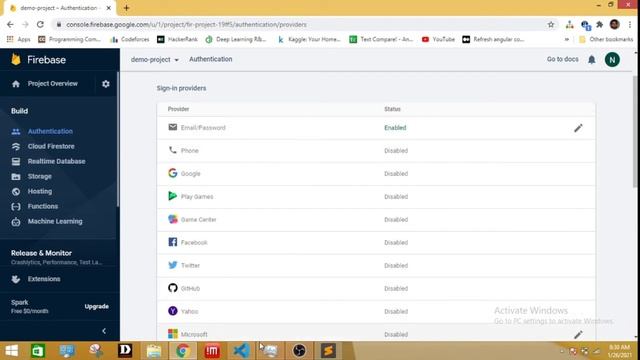Open Functions in sidebar

42,206
